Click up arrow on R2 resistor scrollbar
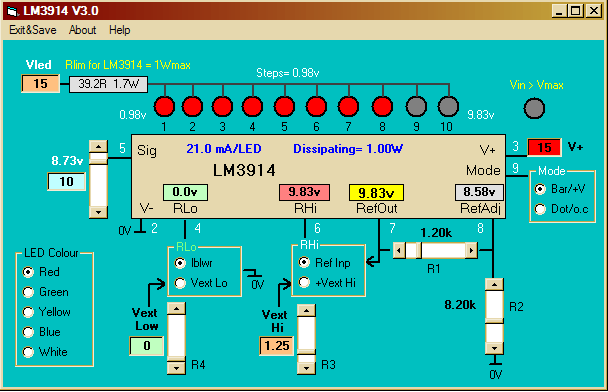Viewport: 608px width, 392px height. [x=494, y=284]
